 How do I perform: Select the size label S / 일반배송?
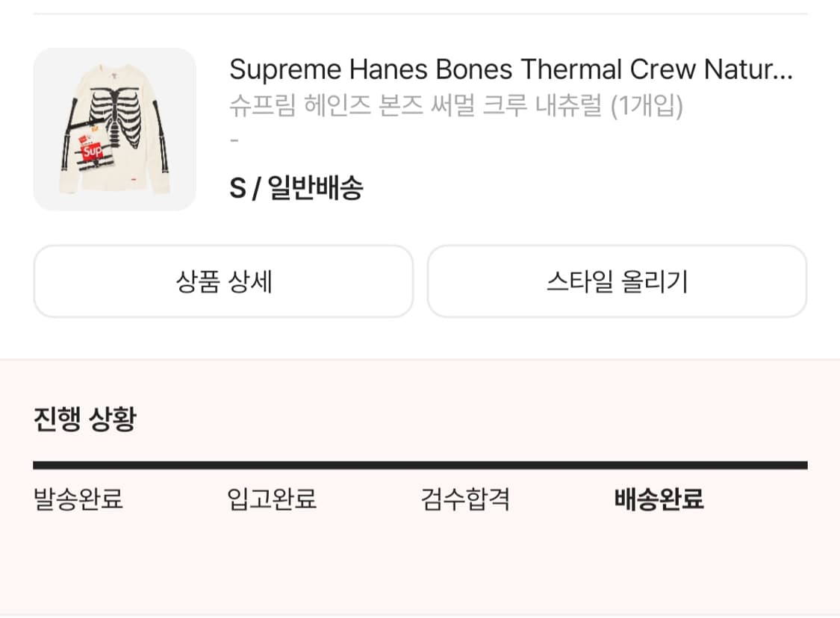[x=295, y=189]
